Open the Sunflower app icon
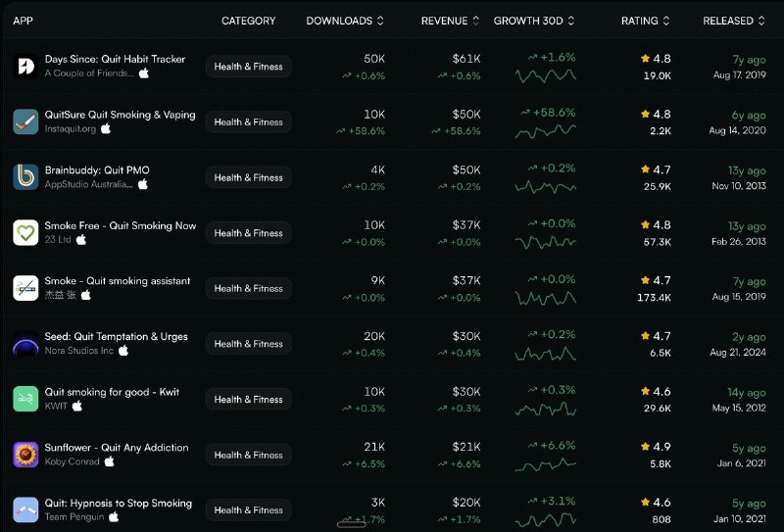The width and height of the screenshot is (784, 532). 25,454
